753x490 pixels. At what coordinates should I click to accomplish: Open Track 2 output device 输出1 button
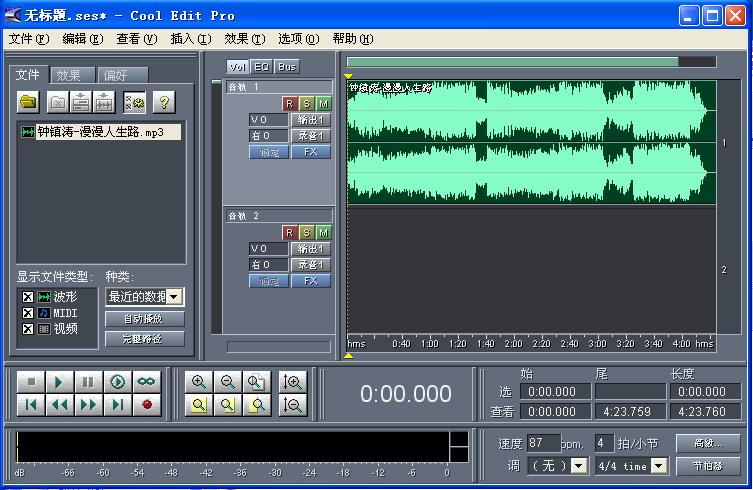(311, 249)
